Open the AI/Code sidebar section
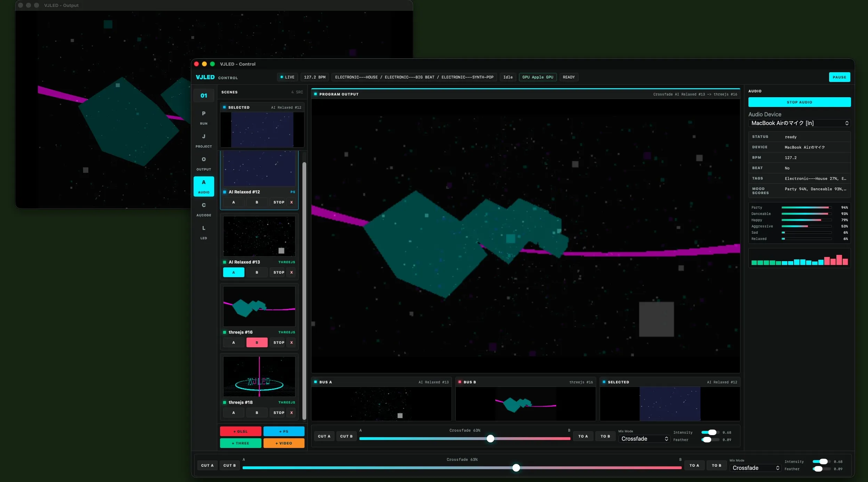 pyautogui.click(x=204, y=209)
